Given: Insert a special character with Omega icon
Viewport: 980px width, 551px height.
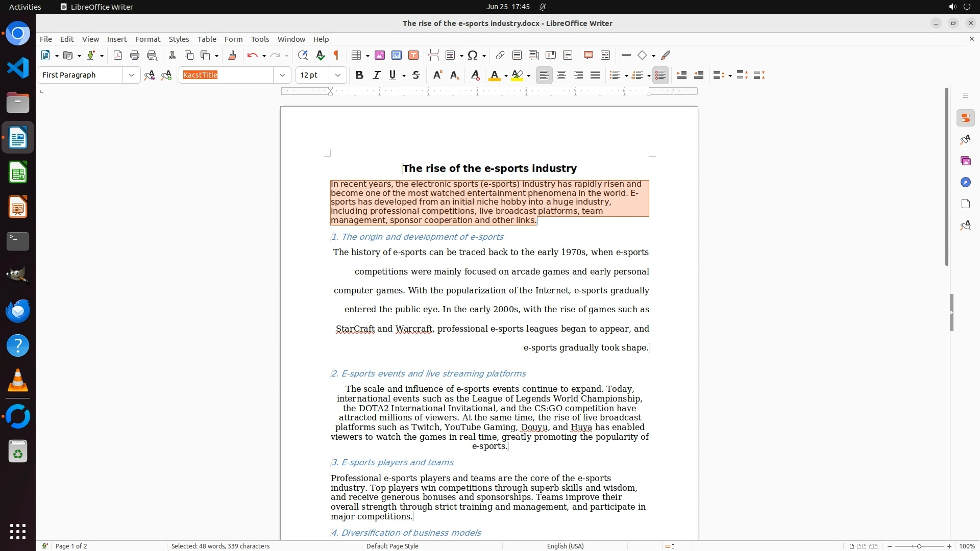Looking at the screenshot, I should point(473,55).
